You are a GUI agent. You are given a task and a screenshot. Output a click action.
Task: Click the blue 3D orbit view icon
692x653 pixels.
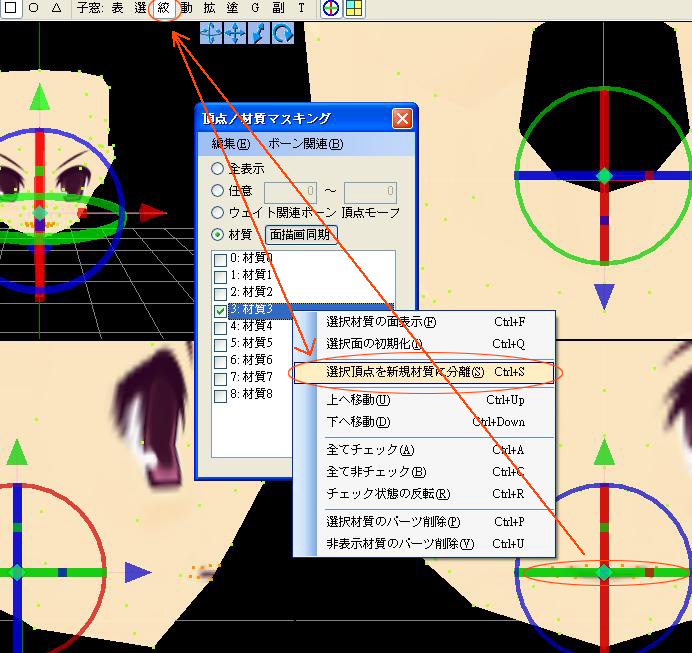[211, 33]
